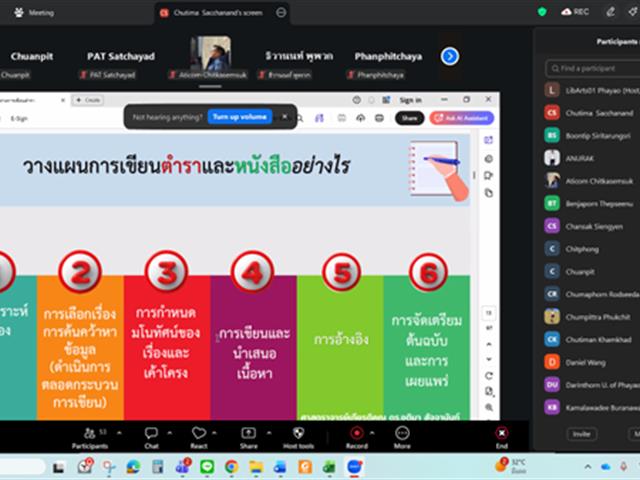Viewport: 640px width, 480px height.
Task: Select Aticom Chitkasemsuk's video thumbnail
Action: click(210, 57)
